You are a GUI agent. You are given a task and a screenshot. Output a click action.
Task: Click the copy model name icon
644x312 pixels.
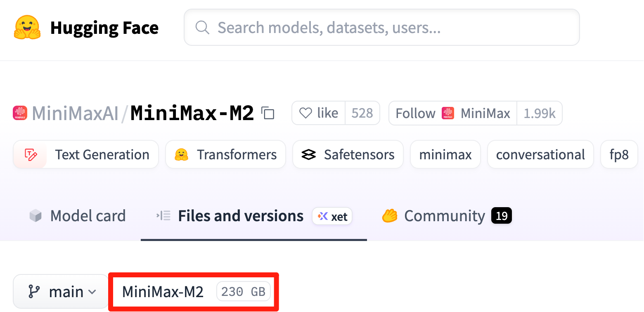(x=268, y=113)
